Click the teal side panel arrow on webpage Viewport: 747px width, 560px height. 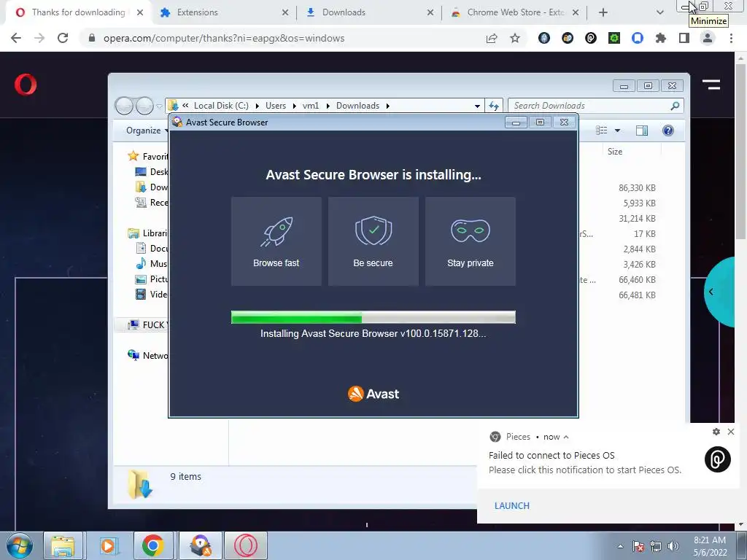click(x=711, y=292)
